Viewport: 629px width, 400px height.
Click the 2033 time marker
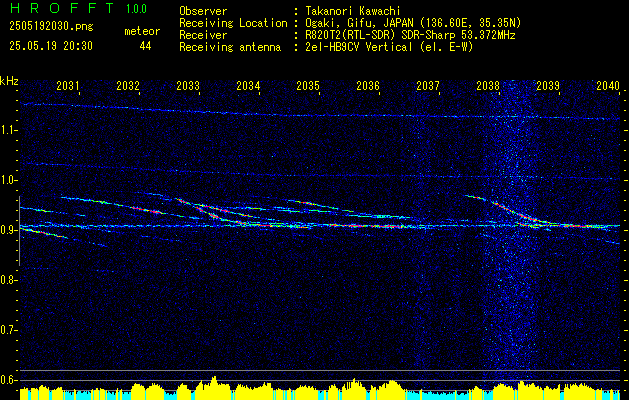(x=188, y=85)
